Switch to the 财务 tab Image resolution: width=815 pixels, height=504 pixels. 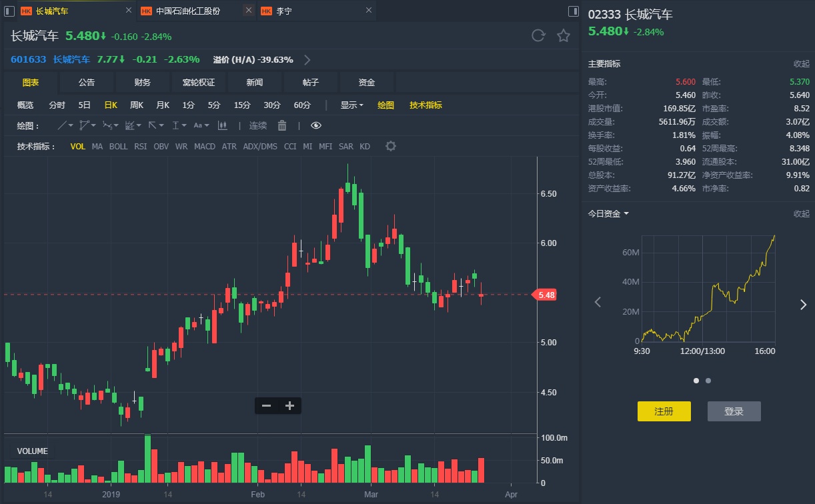point(143,83)
